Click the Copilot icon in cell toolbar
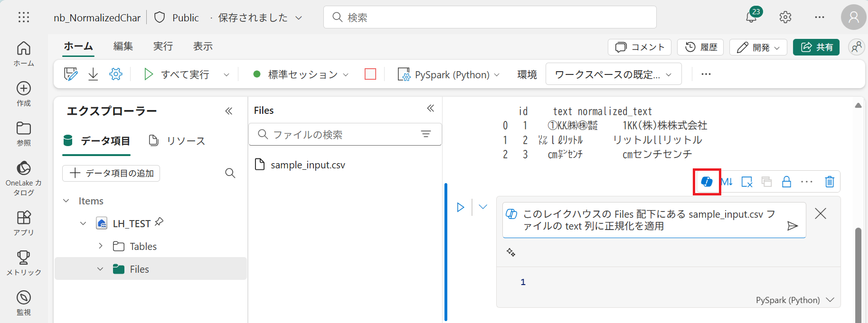Image resolution: width=868 pixels, height=323 pixels. pos(707,182)
